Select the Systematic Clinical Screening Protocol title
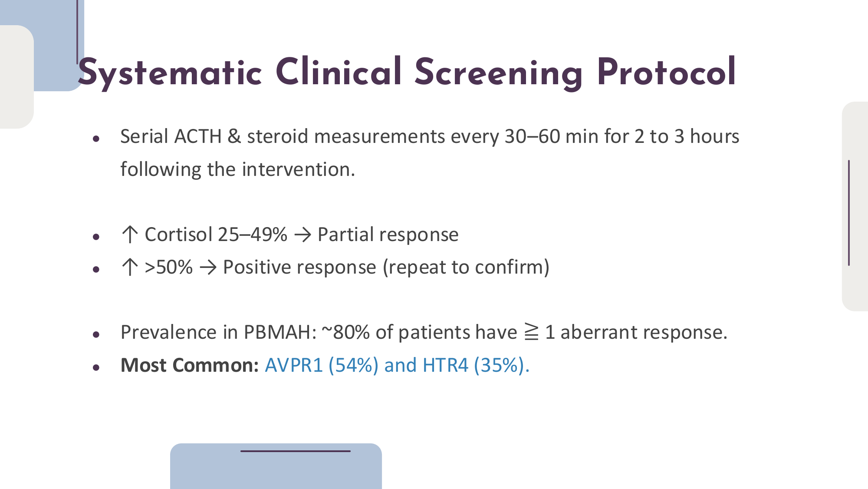This screenshot has height=489, width=868. 407,72
